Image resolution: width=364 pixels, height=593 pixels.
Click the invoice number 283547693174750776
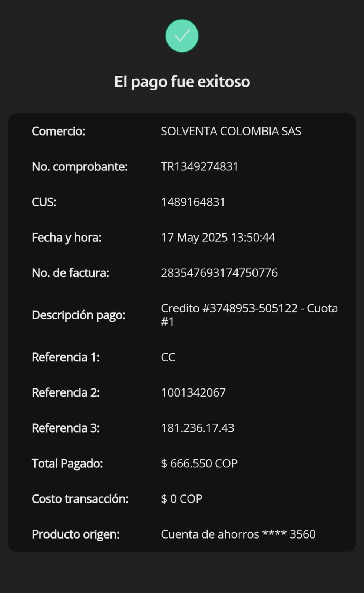click(219, 273)
